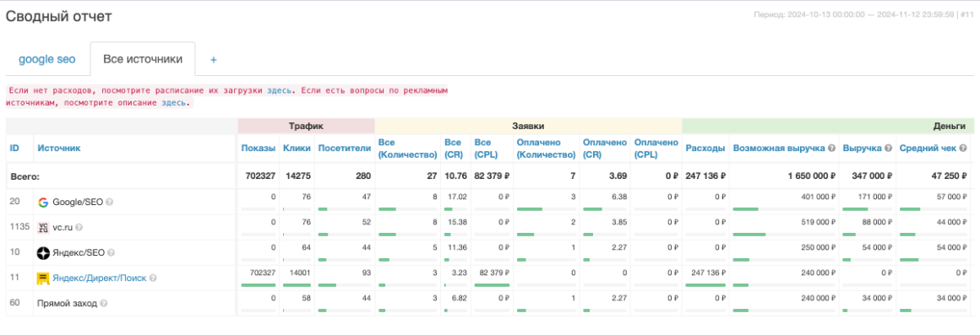This screenshot has width=980, height=335.
Task: Open help icon next to vc.ru
Action: click(x=79, y=228)
